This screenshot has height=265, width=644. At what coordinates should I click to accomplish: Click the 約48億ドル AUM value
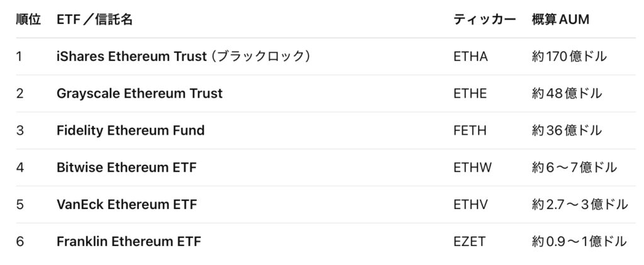pos(567,94)
